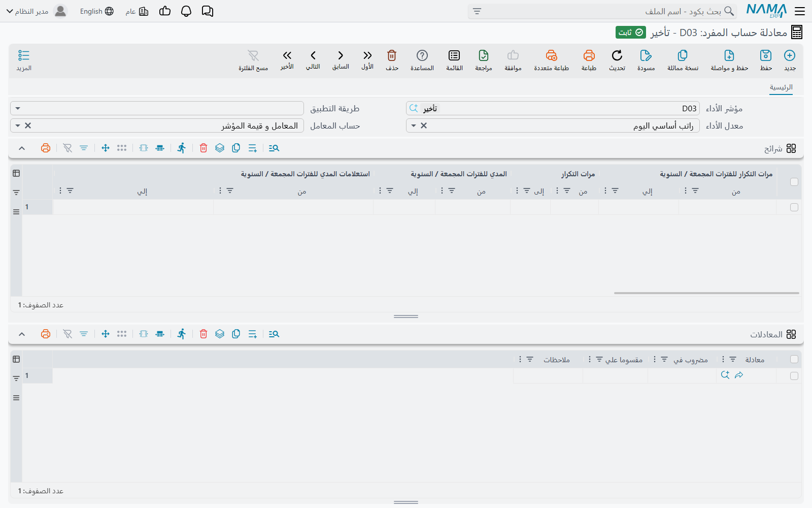Screen dimensions: 812x508
Task: Click the Save (حفظ) icon
Action: [x=766, y=55]
